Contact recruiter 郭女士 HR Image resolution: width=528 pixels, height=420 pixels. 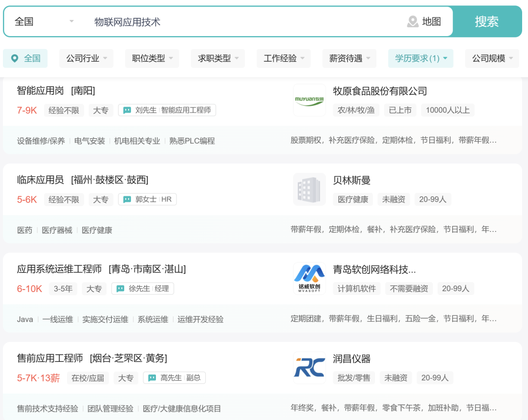click(x=147, y=199)
